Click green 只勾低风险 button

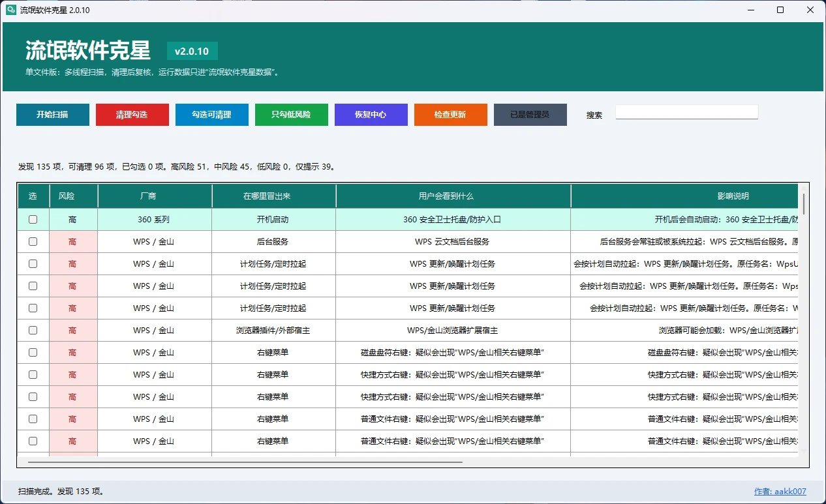point(292,115)
